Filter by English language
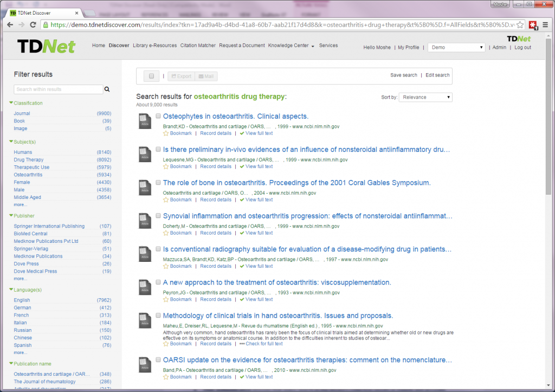This screenshot has height=392, width=555. point(22,300)
